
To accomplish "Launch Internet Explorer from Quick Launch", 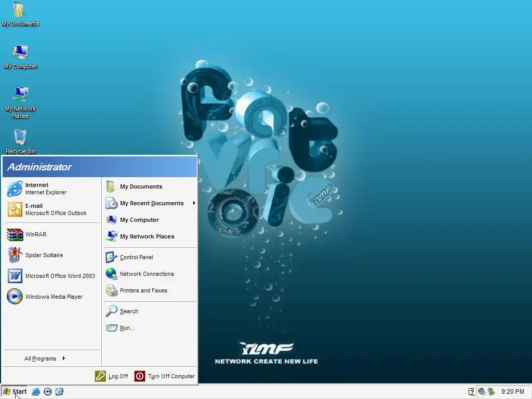I will [x=36, y=392].
